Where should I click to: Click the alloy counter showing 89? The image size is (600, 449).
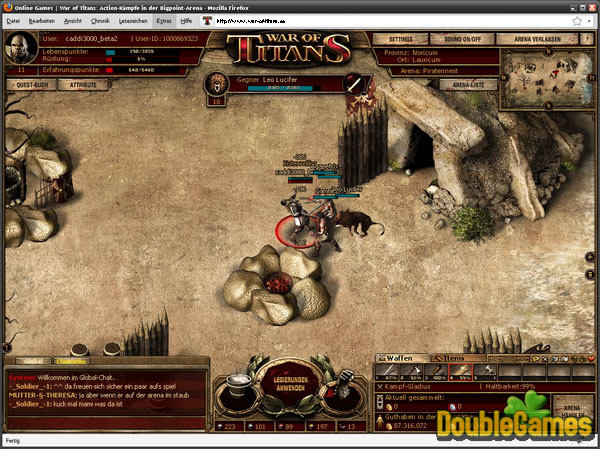coord(290,426)
